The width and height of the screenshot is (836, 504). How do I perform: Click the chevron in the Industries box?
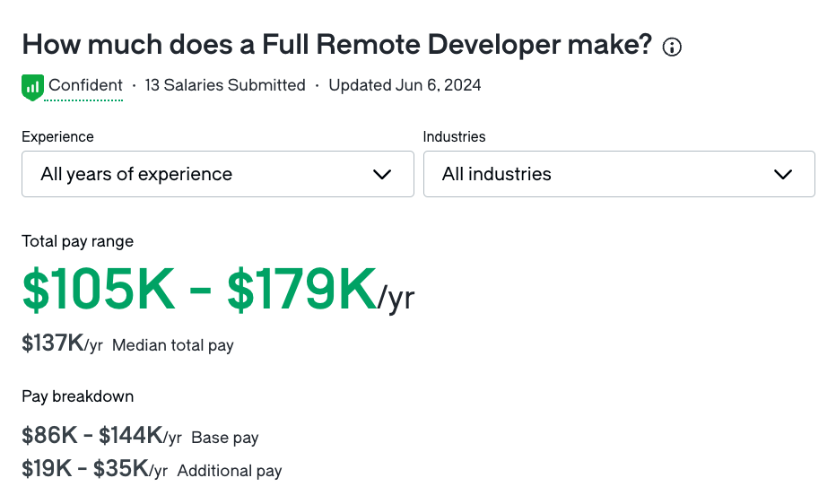click(783, 175)
